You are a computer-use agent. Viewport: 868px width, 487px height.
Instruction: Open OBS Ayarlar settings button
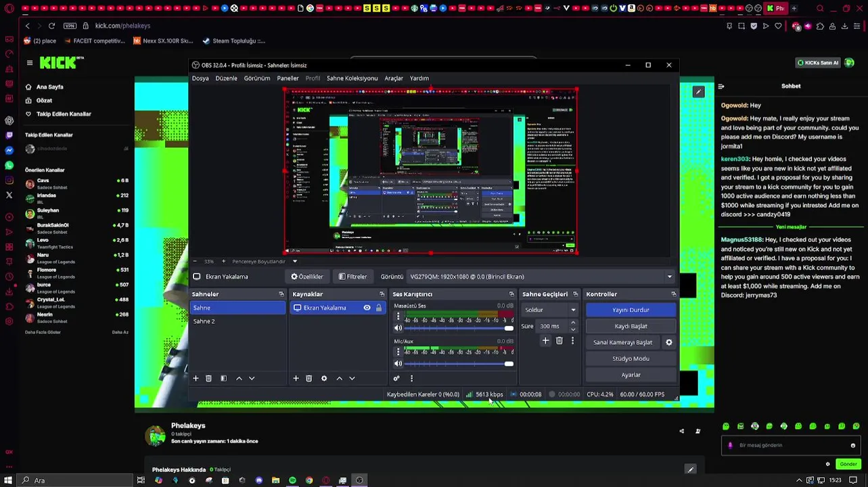631,375
